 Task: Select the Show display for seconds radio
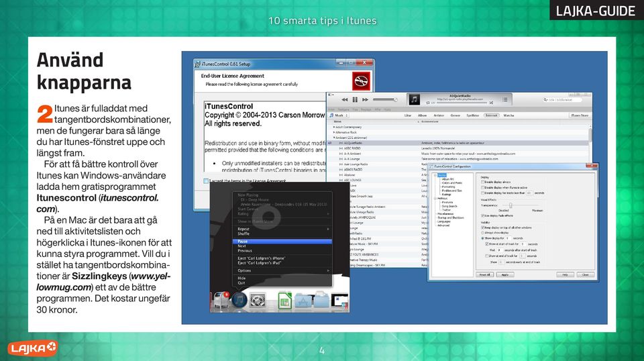(x=482, y=238)
